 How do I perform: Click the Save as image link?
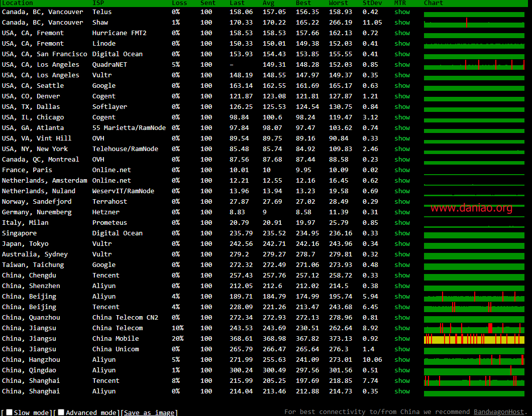[x=149, y=412]
